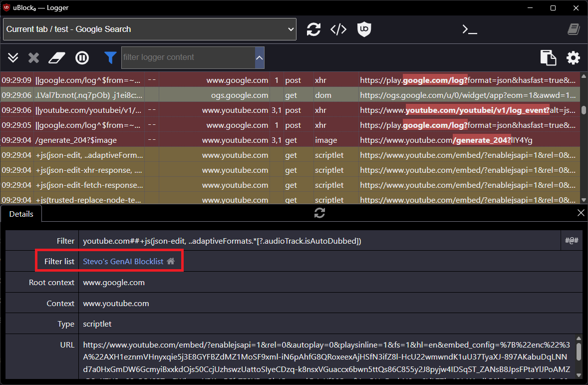The height and width of the screenshot is (385, 588).
Task: Select the +js(json-edit, ..adaptiveForm row
Action: (x=290, y=155)
